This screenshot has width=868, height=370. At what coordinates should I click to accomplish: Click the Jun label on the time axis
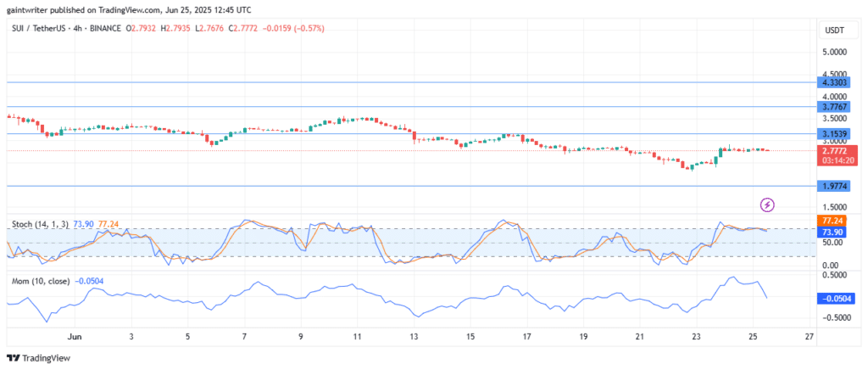(x=74, y=336)
